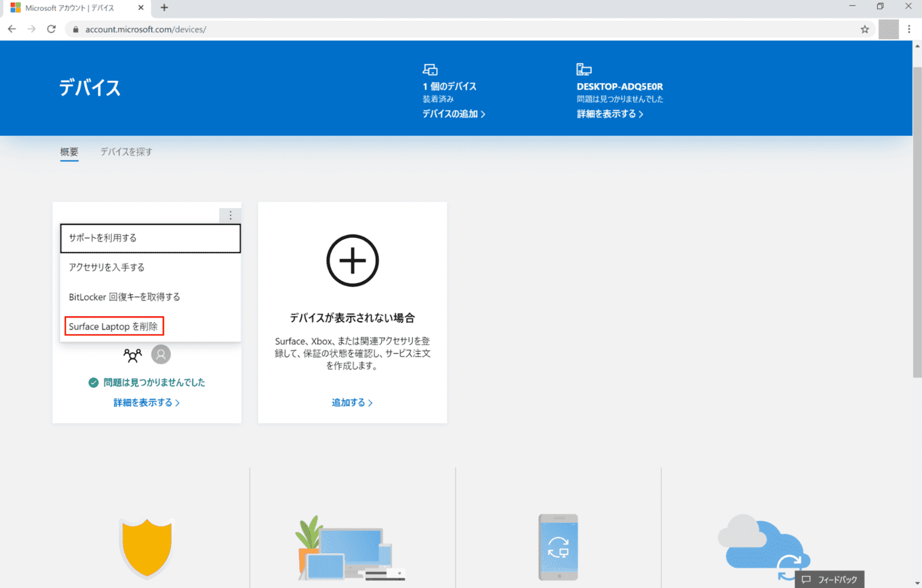Click the devices icon above 1 個のデバイス
This screenshot has width=922, height=588.
(430, 70)
